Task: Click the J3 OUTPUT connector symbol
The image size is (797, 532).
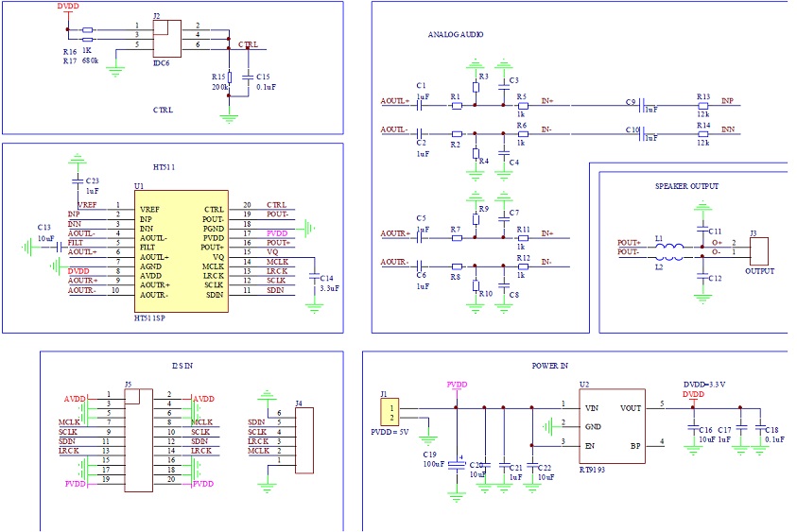Action: (758, 250)
